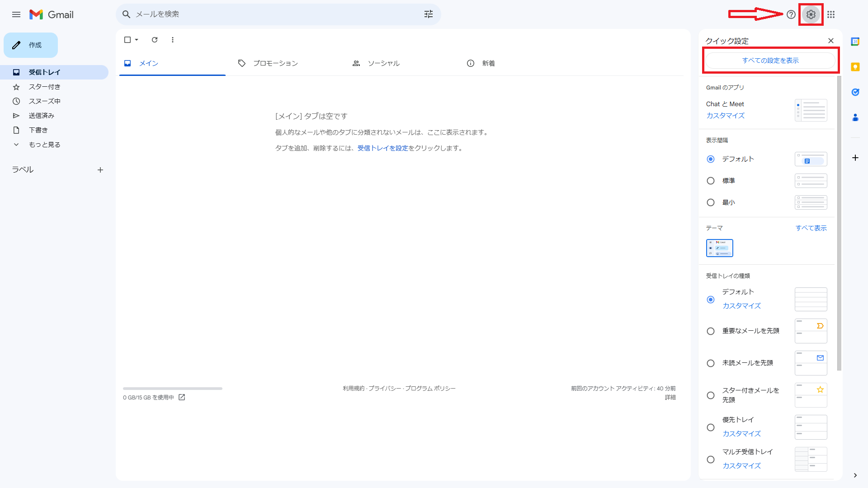Refresh the inbox message list
Screen dimensions: 868x488
point(154,40)
